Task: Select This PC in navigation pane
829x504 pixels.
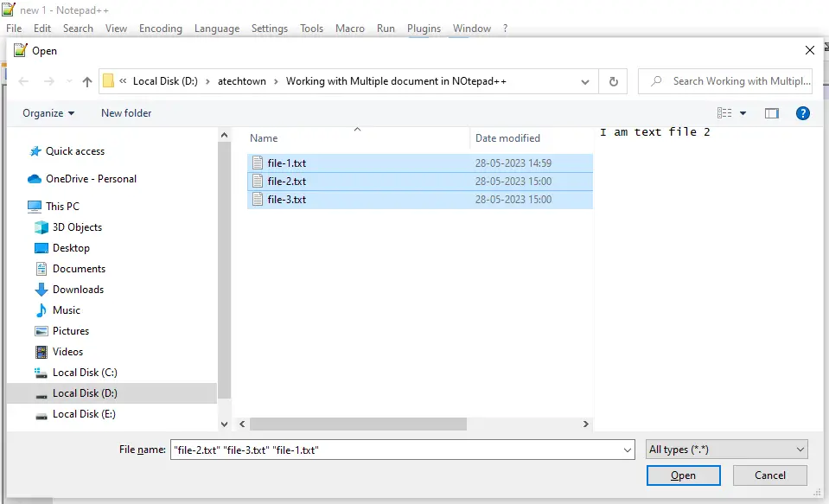Action: [62, 207]
